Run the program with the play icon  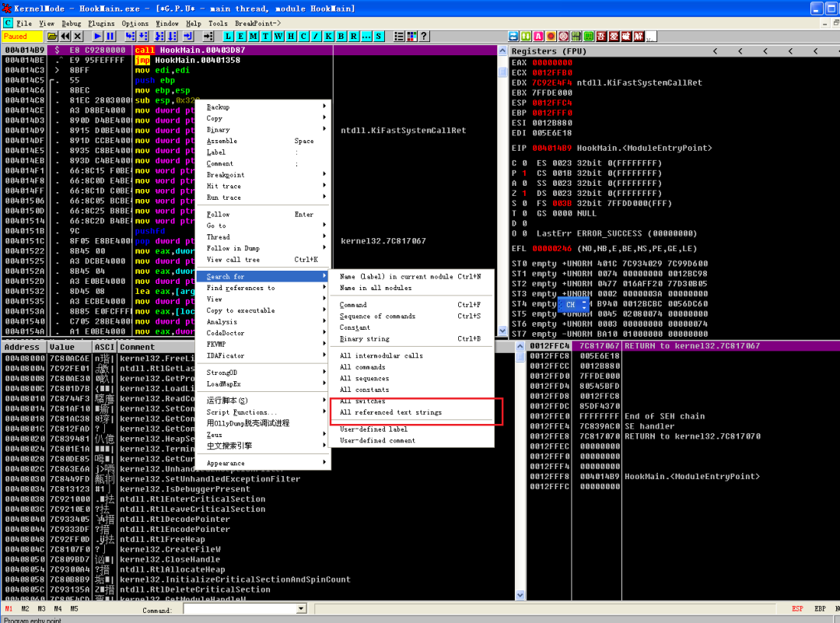97,37
